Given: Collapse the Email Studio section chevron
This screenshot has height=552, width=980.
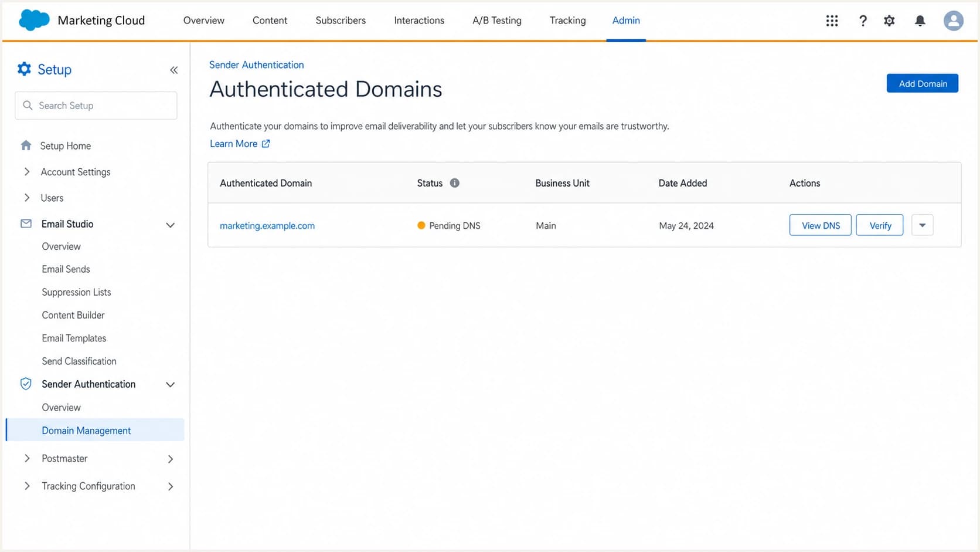Looking at the screenshot, I should click(x=170, y=225).
